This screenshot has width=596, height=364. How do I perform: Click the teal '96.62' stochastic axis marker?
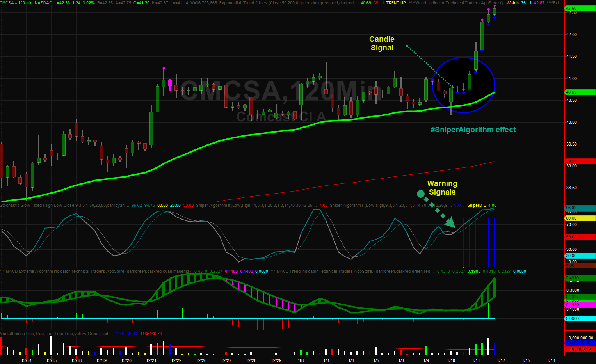tap(580, 208)
